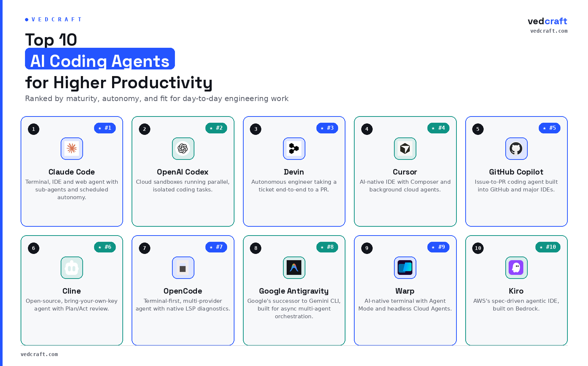Viewport: 588px width, 366px height.
Task: Click black number 7 circle on OpenCode card
Action: 144,248
